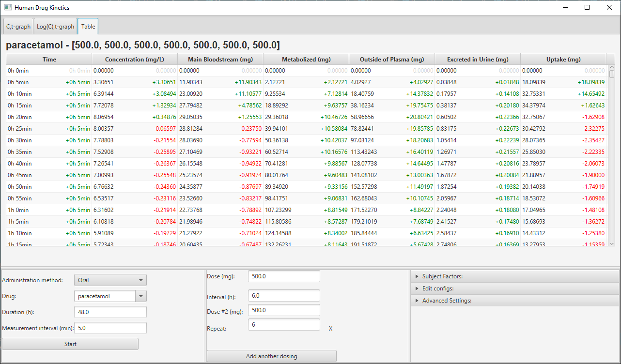Viewport: 621px width, 364px height.
Task: Click the Add another dosing button
Action: click(x=271, y=356)
